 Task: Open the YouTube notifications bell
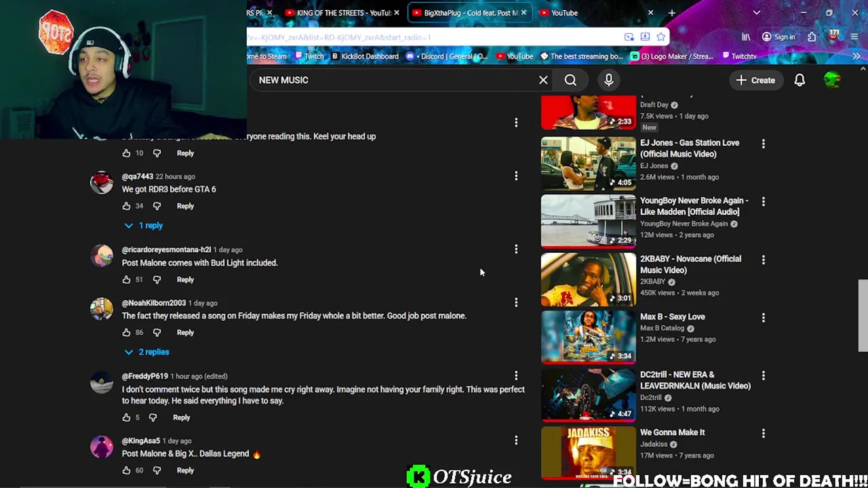pyautogui.click(x=800, y=80)
